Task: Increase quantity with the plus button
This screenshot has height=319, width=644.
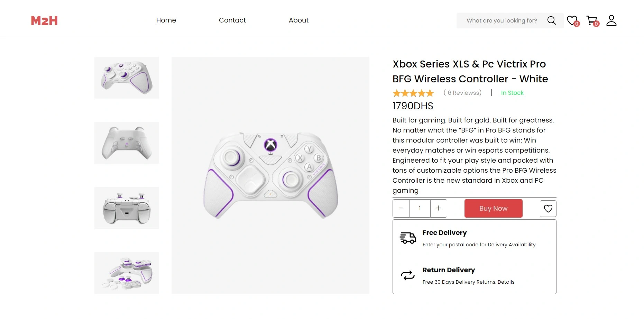Action: click(439, 208)
